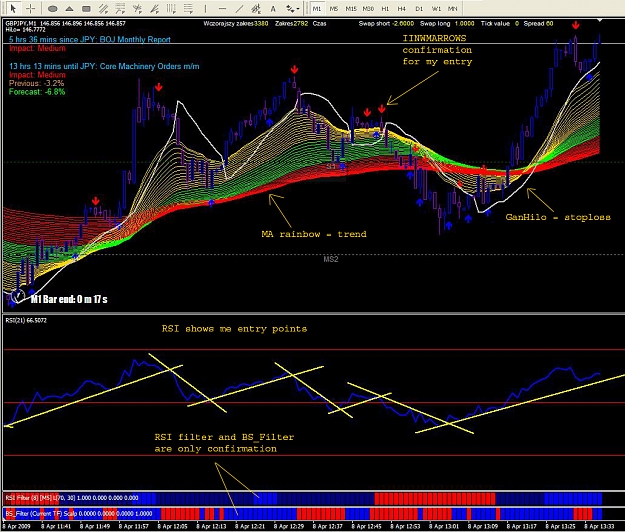Viewport: 625px width, 532px height.
Task: Switch chart to M5 timeframe
Action: tap(334, 8)
